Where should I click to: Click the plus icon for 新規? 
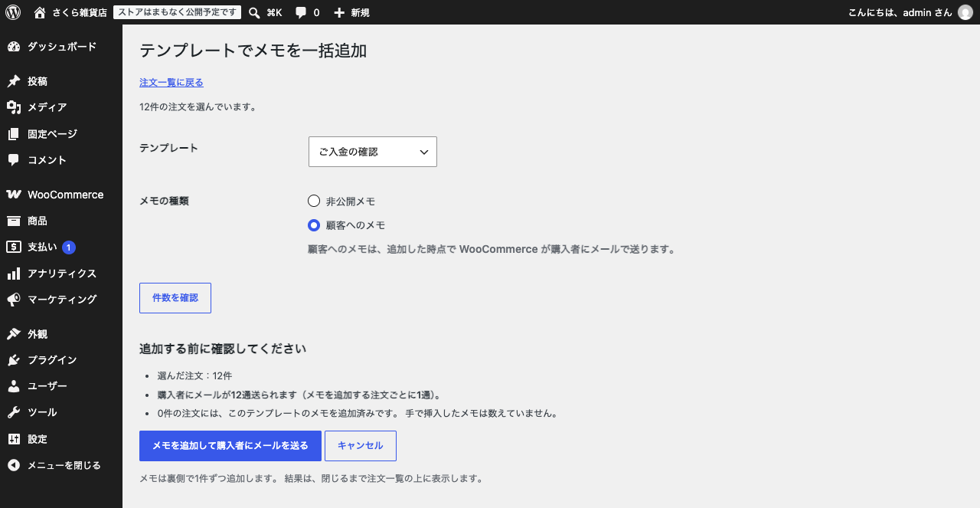coord(340,12)
